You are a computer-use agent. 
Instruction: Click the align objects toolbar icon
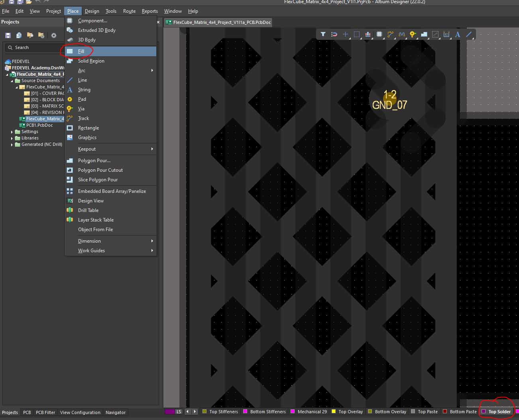click(368, 34)
